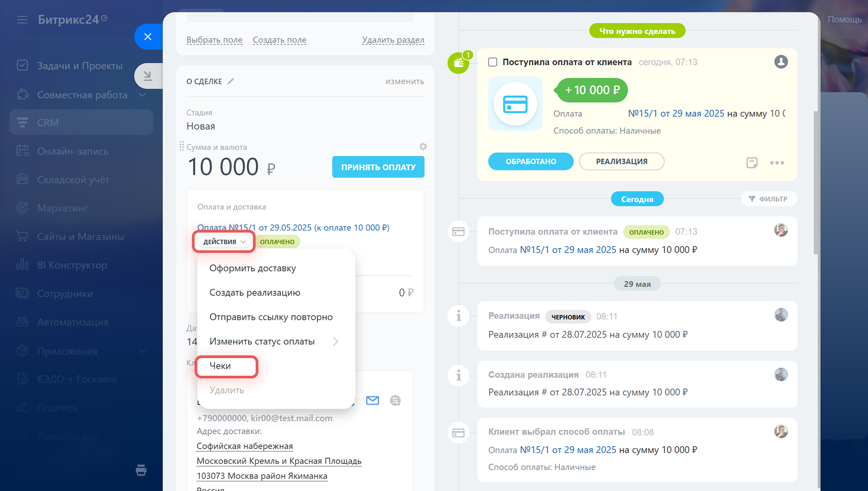Click drag handle of Сумма и валюта field
Screen dimensions: 868x491
[181, 146]
